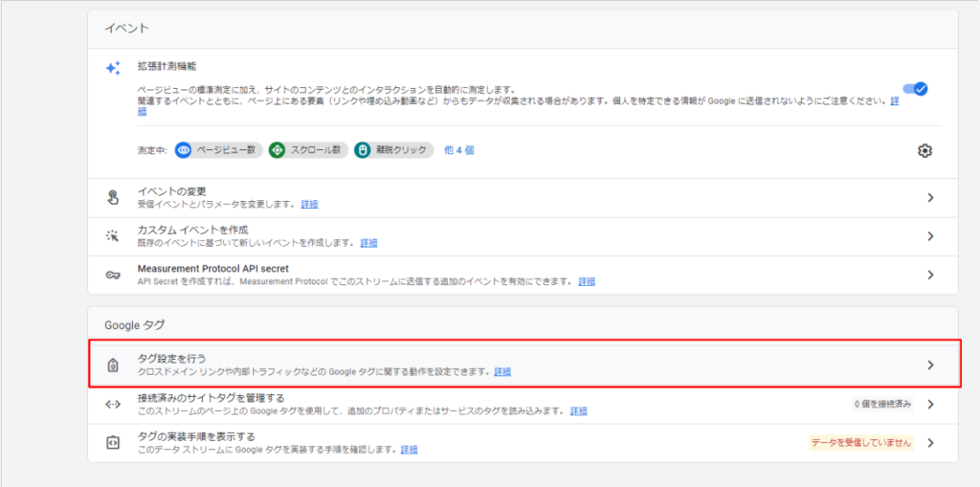The width and height of the screenshot is (980, 487).
Task: Select the 離脱クリック chip label
Action: 401,150
